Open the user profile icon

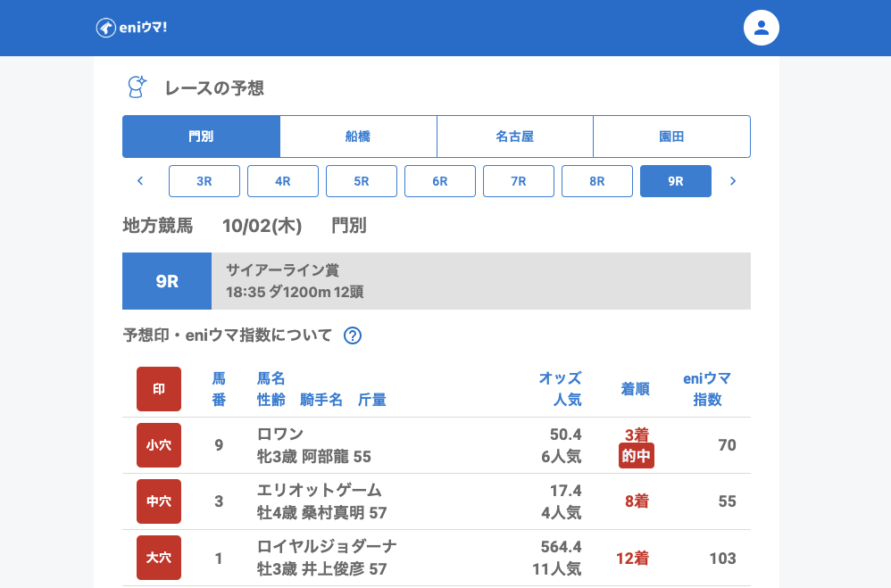click(761, 28)
